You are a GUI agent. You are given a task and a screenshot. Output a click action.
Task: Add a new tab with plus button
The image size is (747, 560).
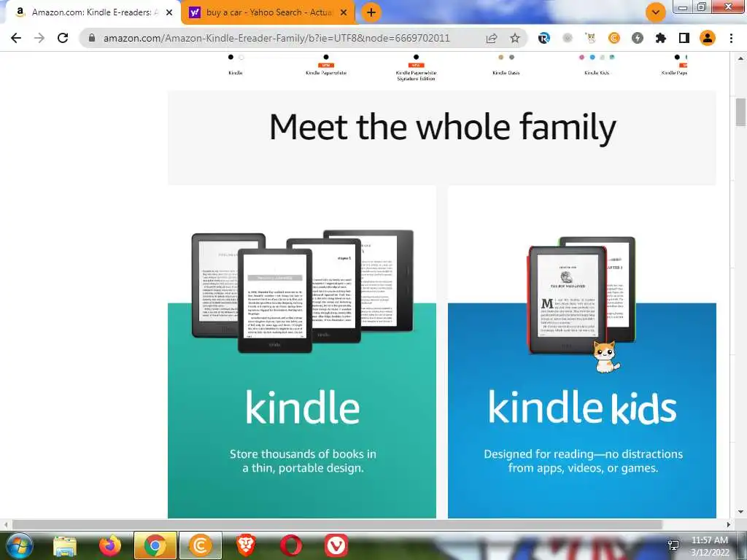pos(371,12)
